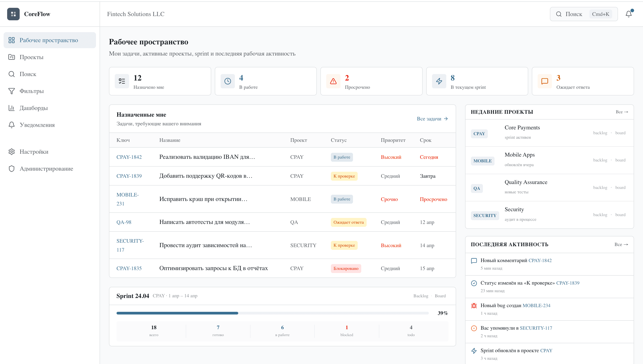
Task: Select the Администрирование shield icon
Action: pyautogui.click(x=12, y=168)
